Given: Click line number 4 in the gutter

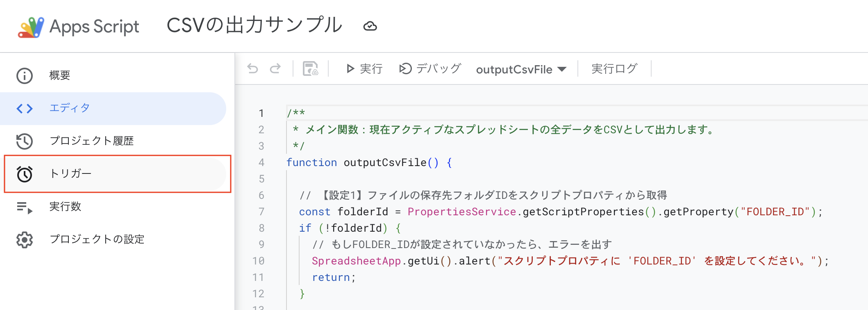Looking at the screenshot, I should pos(261,162).
